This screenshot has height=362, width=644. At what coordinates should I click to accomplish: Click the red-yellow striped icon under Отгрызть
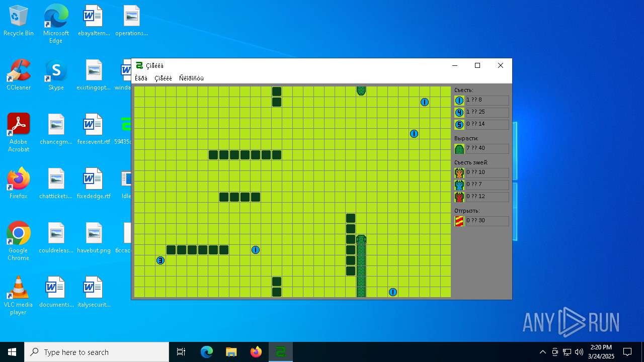459,221
